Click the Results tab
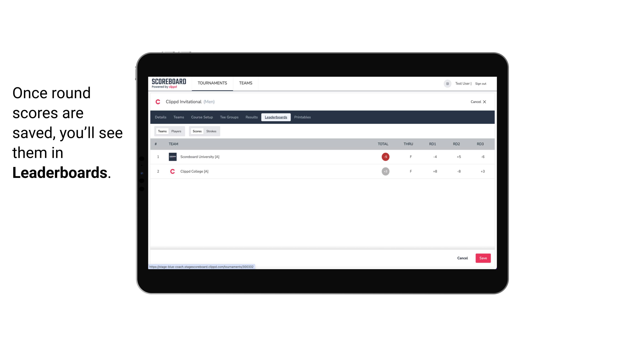 pyautogui.click(x=251, y=117)
